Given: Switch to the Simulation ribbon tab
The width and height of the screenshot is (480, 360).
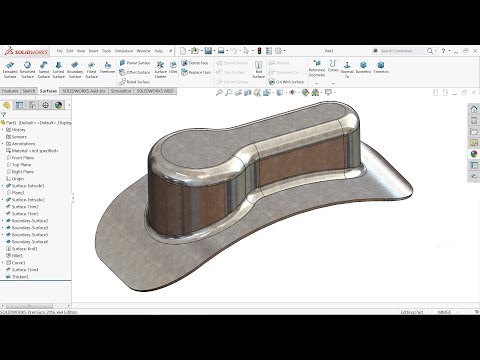Looking at the screenshot, I should click(x=121, y=91).
